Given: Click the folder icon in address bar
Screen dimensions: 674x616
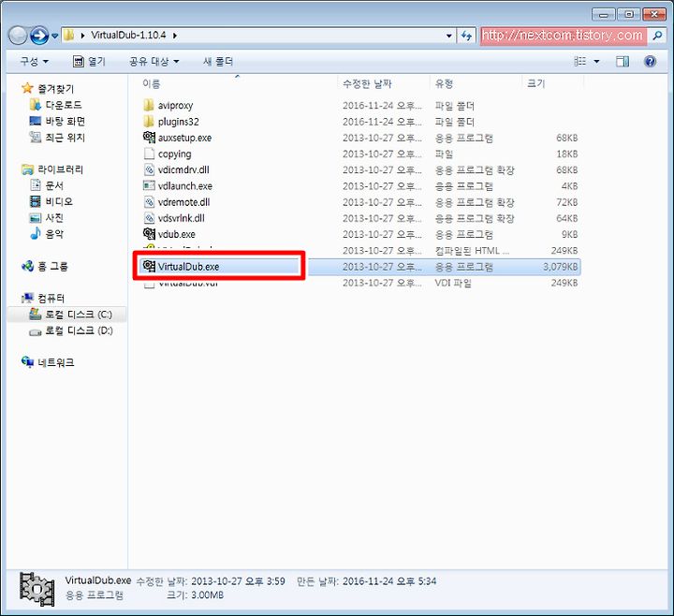Looking at the screenshot, I should point(68,36).
